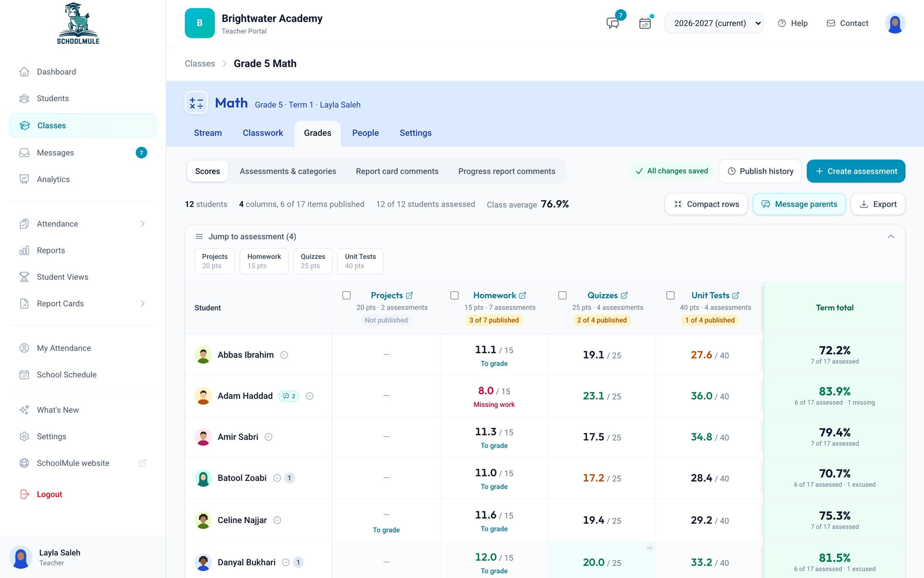This screenshot has width=924, height=578.
Task: Select the Homework column checkbox
Action: [454, 295]
